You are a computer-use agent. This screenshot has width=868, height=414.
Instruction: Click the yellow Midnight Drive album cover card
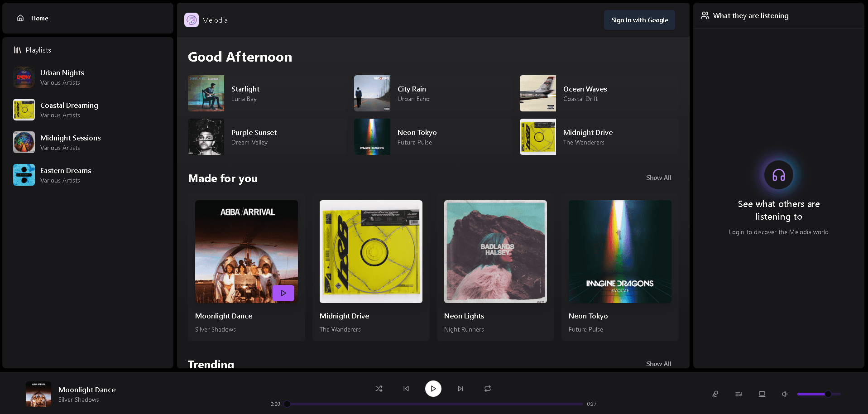coord(371,251)
